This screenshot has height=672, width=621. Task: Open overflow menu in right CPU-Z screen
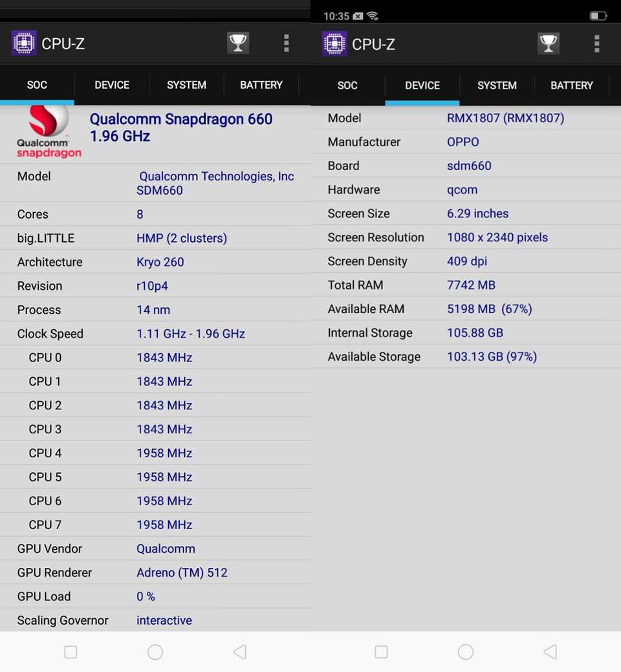[x=596, y=44]
